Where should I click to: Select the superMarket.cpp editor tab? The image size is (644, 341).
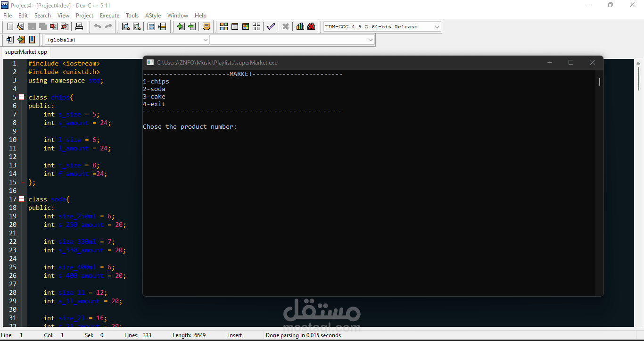(x=26, y=52)
